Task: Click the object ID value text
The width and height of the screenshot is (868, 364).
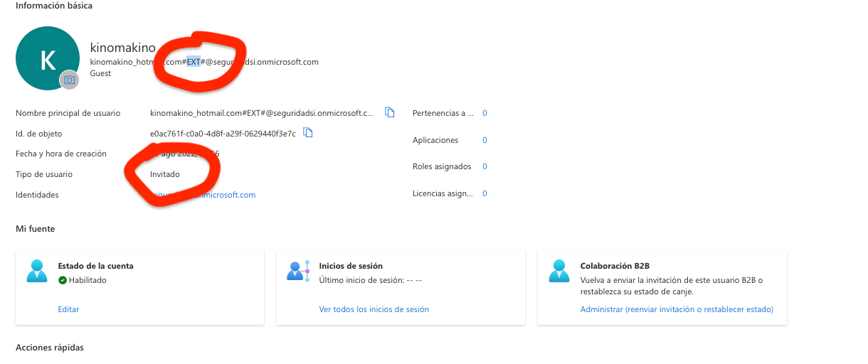Action: (223, 134)
